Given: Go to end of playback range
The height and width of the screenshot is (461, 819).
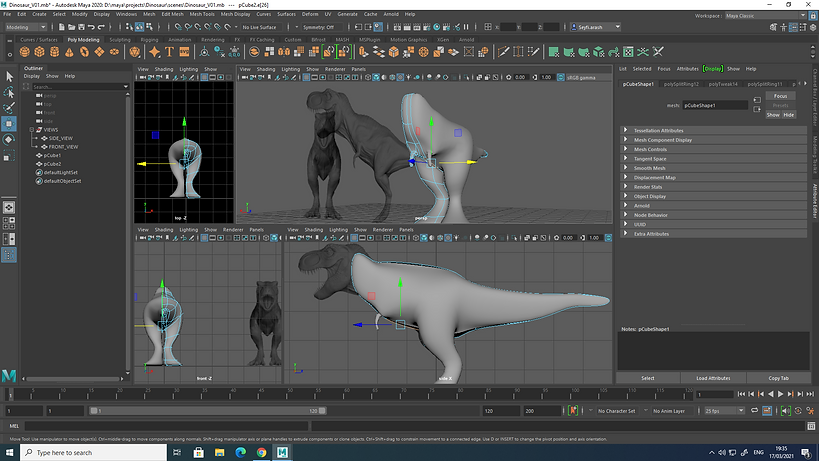Looking at the screenshot, I should pos(810,394).
